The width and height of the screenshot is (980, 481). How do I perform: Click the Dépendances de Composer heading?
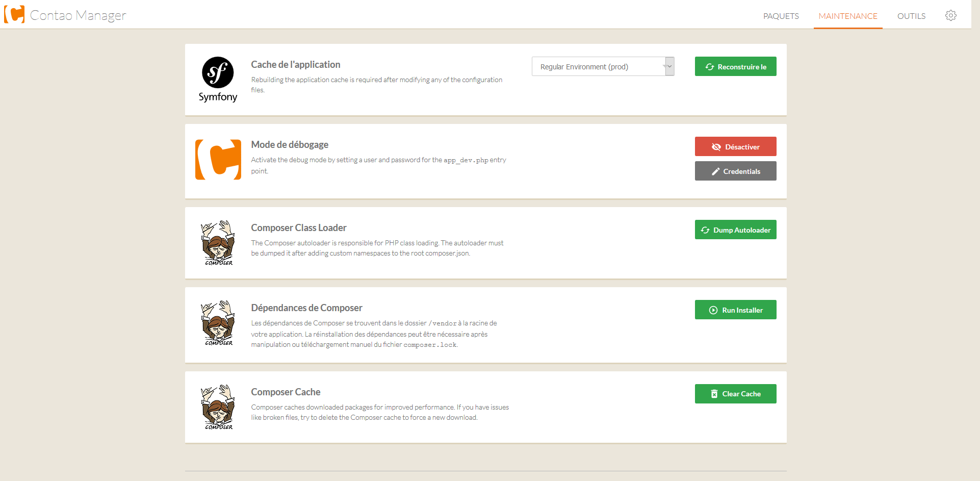pos(306,308)
